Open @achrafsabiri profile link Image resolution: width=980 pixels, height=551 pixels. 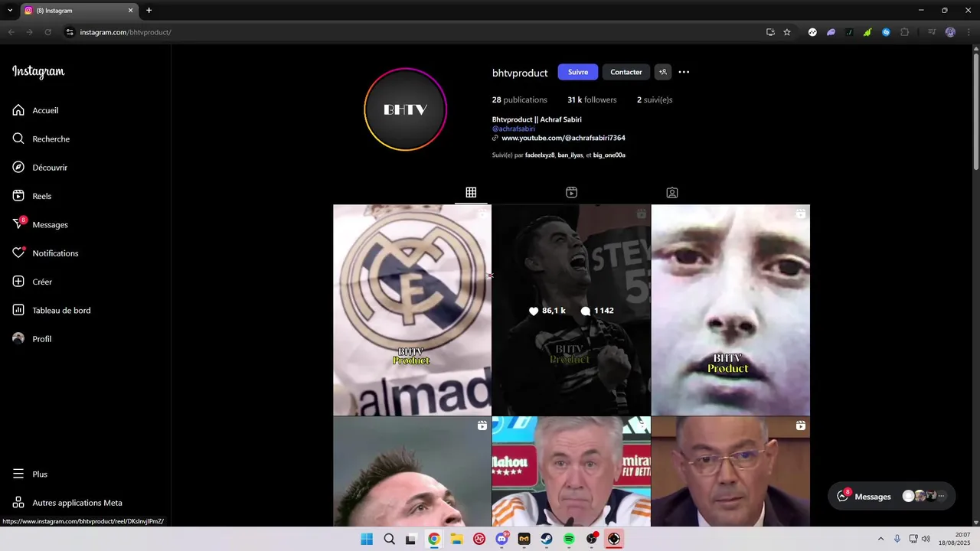coord(514,129)
